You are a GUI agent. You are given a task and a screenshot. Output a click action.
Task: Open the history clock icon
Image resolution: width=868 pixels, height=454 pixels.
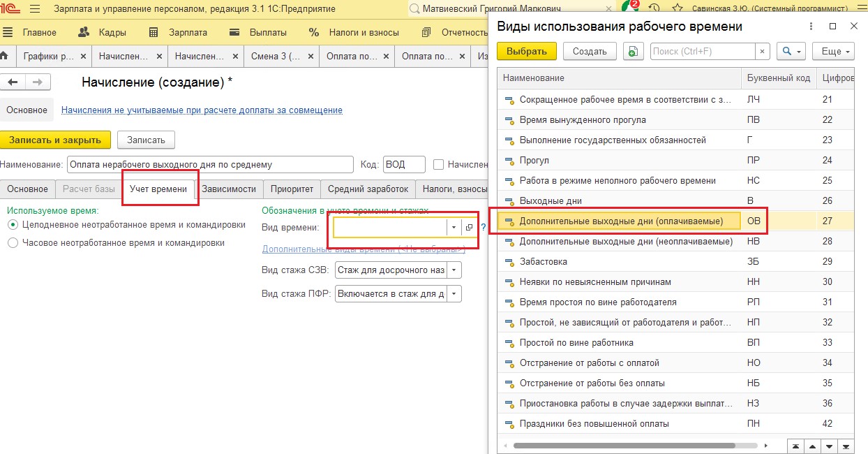[x=654, y=9]
